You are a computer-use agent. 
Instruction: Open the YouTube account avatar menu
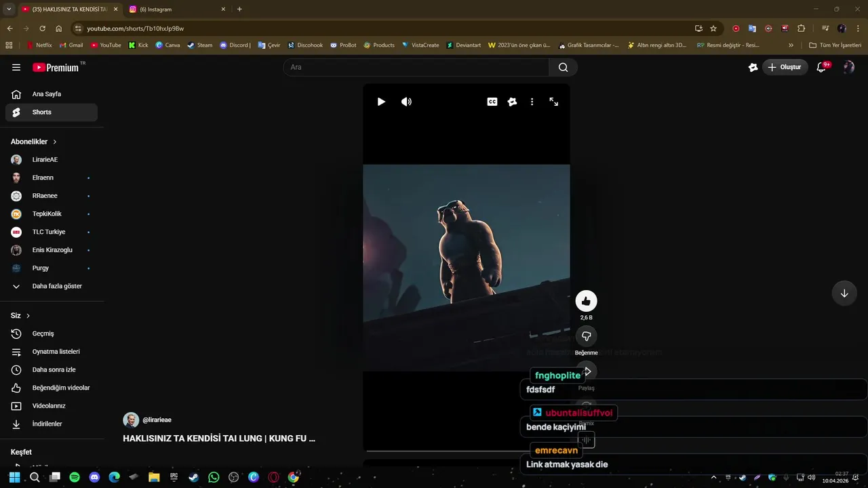click(848, 67)
